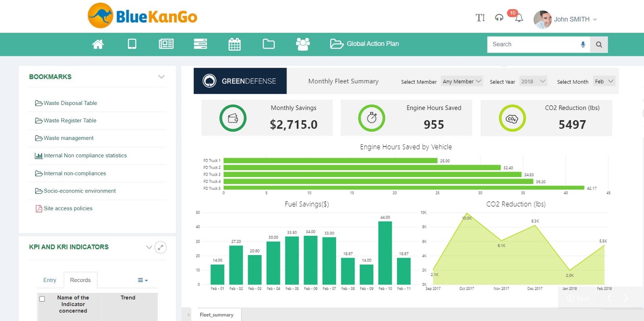The image size is (644, 321).
Task: Tick the select-all checkbox in indicators table
Action: point(42,299)
